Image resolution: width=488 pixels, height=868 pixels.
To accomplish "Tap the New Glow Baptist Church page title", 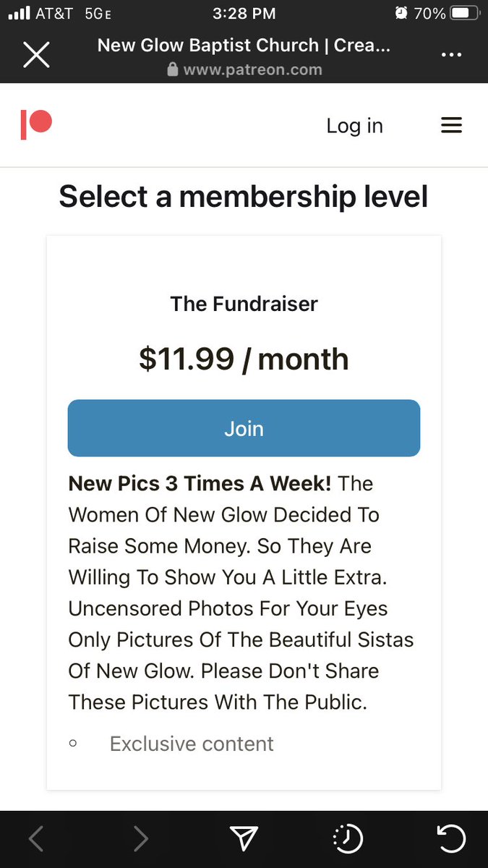I will pos(244,46).
